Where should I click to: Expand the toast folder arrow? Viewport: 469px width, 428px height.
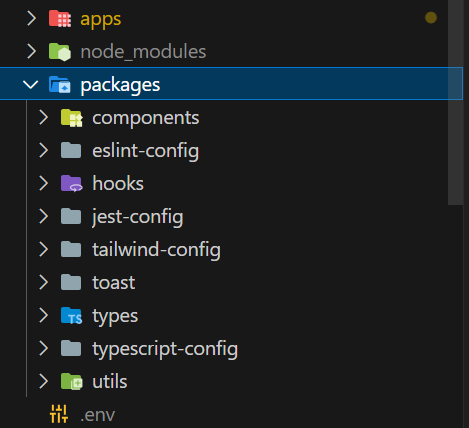43,282
